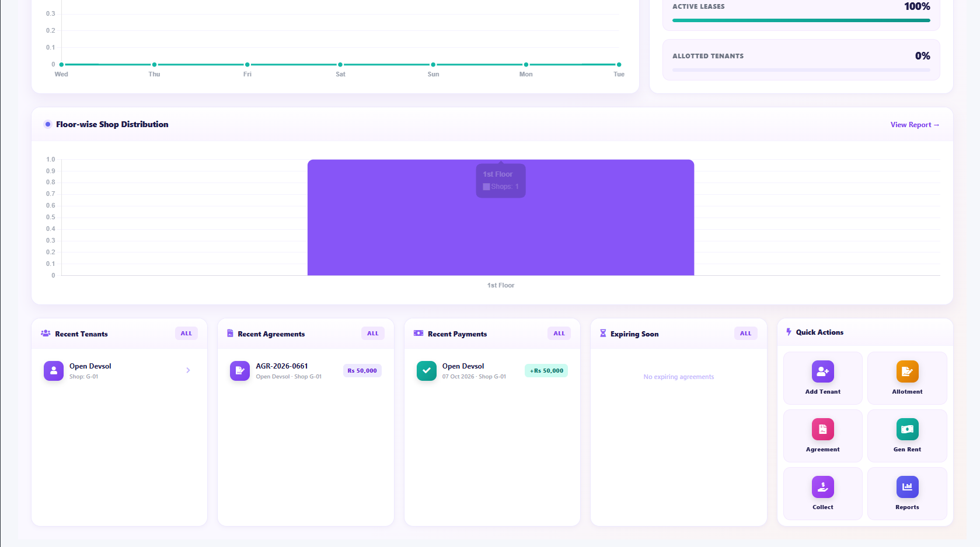The image size is (980, 547).
Task: Open the Reports quick action icon
Action: tap(907, 487)
